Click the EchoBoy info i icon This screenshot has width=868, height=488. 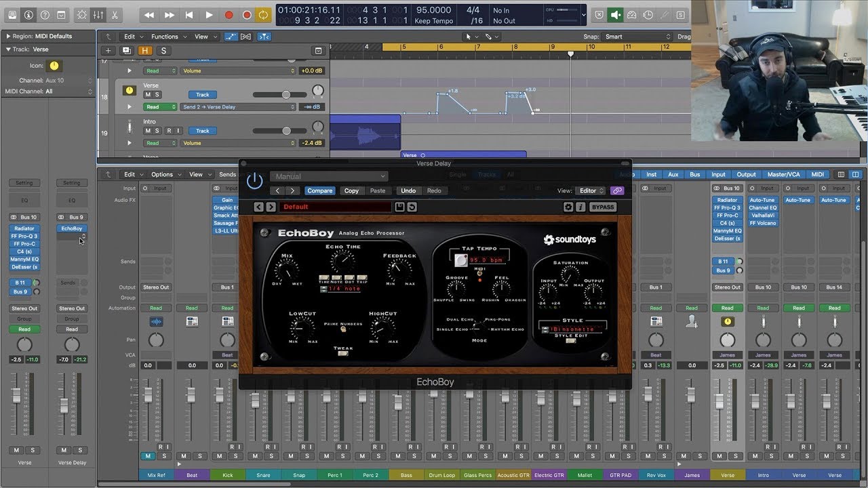pos(580,207)
